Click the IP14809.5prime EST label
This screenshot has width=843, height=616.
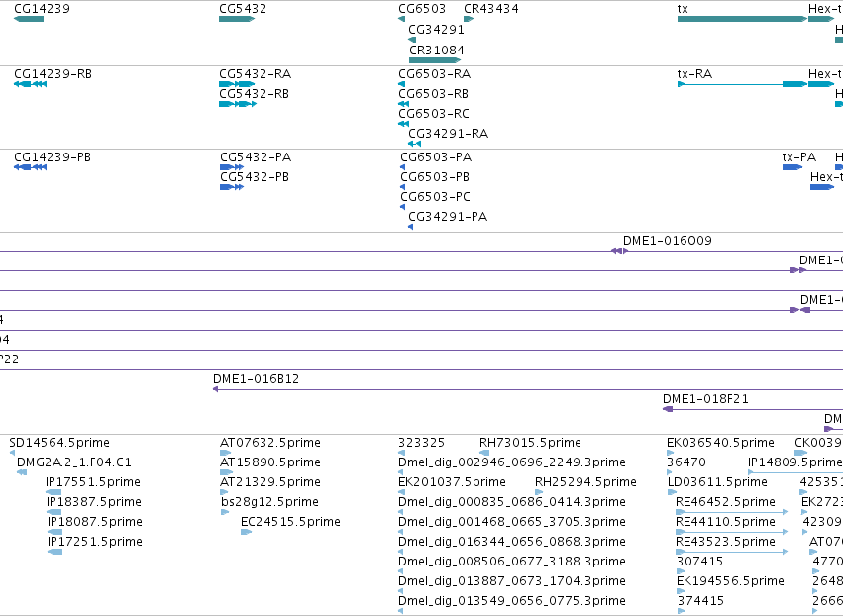tap(794, 462)
